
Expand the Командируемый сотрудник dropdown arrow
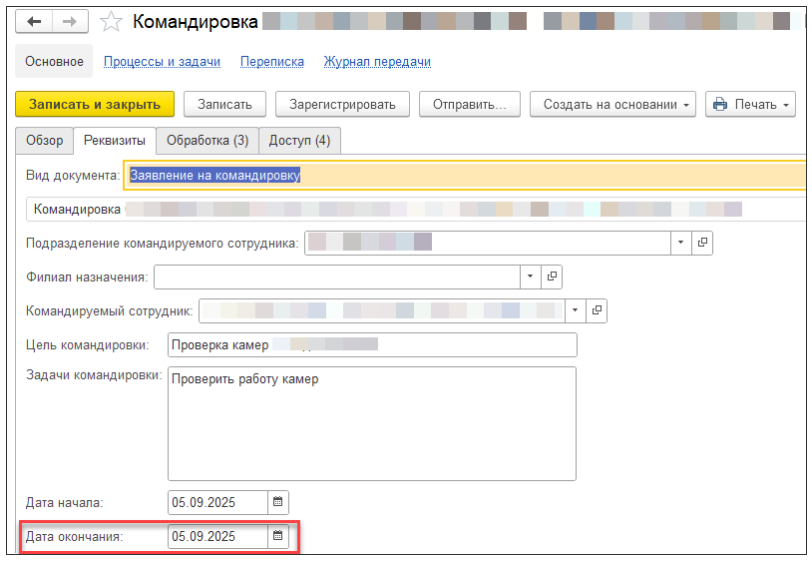[575, 310]
